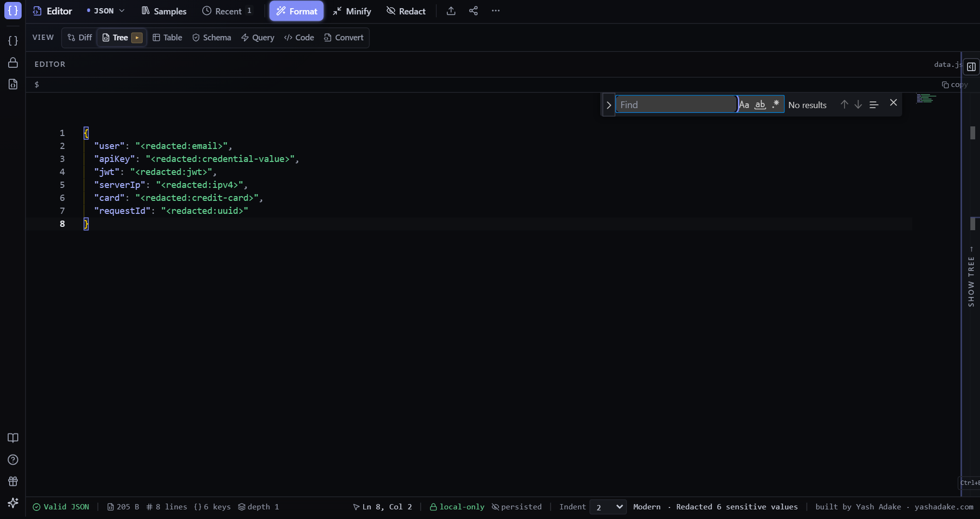Viewport: 980px width, 519px height.
Task: Open the Recent files list
Action: pos(228,11)
